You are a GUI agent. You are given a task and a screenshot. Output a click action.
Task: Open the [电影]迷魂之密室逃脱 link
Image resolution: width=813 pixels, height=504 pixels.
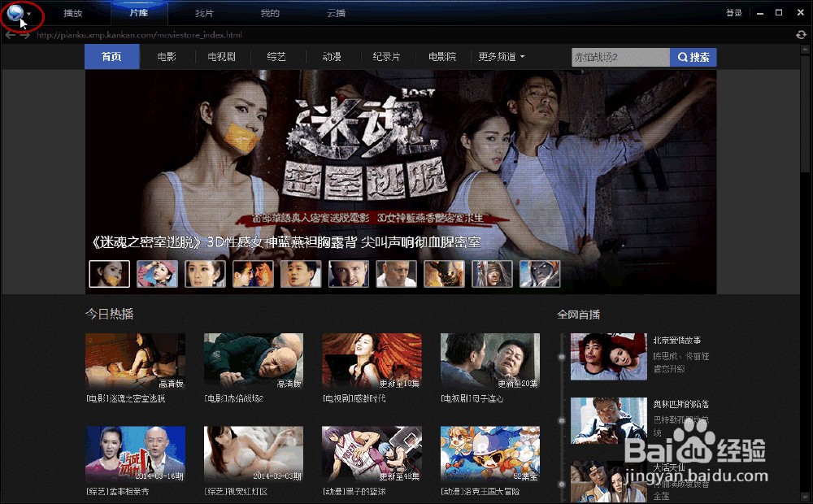coord(135,398)
